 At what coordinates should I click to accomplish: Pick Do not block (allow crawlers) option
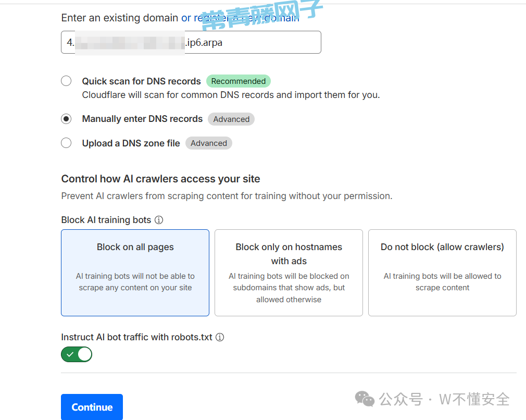[x=442, y=273]
